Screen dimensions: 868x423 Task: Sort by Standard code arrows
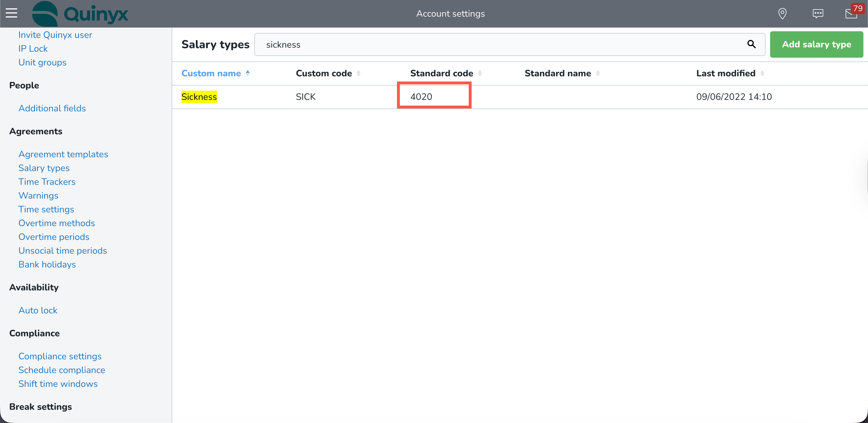[480, 73]
